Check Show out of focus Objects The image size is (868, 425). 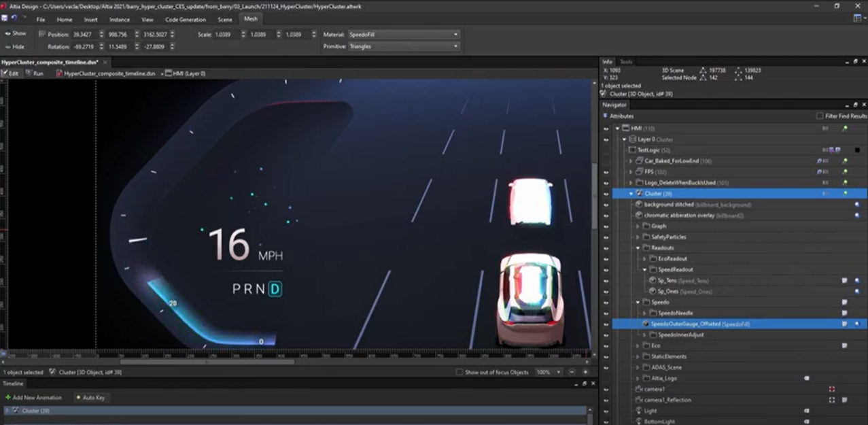coord(459,373)
